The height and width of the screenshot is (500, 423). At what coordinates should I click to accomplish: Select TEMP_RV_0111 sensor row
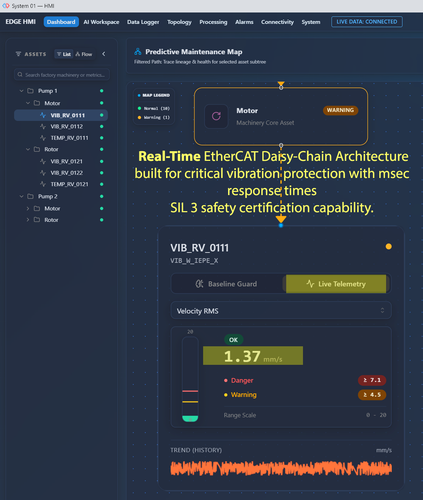(61, 138)
